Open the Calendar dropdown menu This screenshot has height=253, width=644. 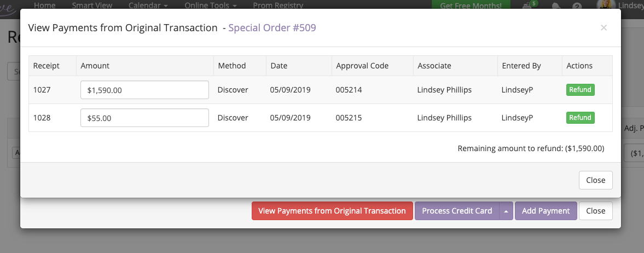(x=148, y=5)
